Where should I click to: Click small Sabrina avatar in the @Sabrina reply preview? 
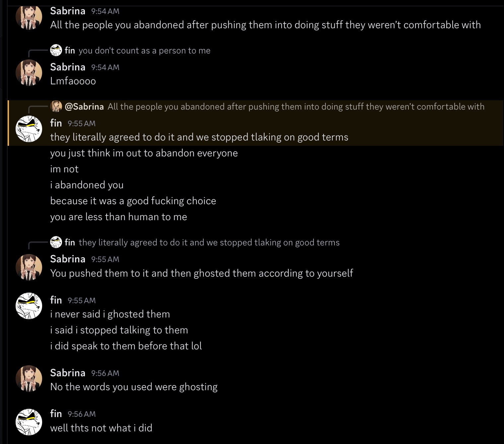click(56, 106)
